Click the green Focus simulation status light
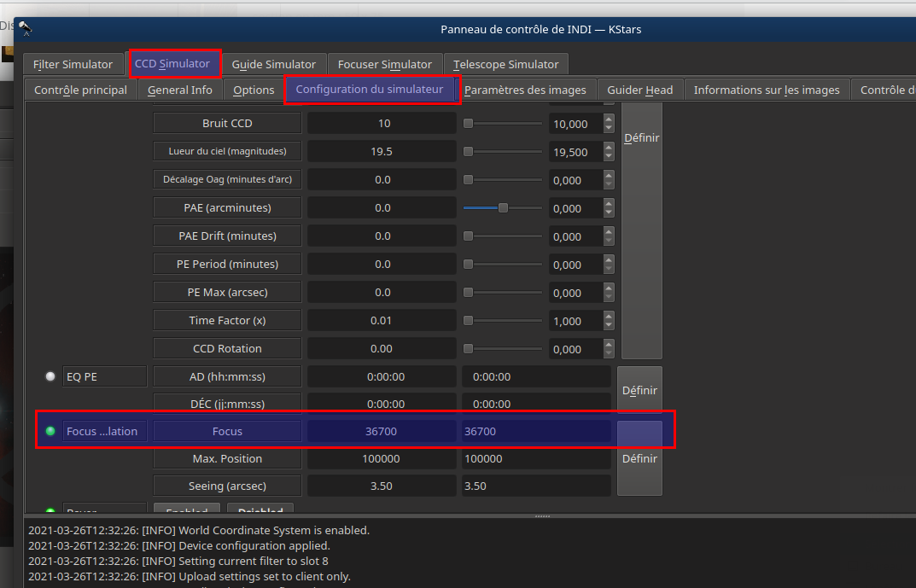Viewport: 916px width, 588px height. [x=50, y=431]
